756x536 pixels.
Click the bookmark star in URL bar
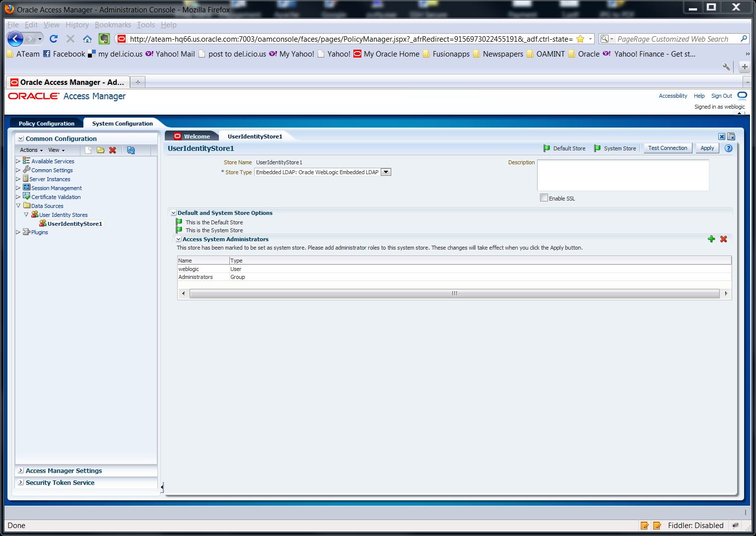pos(580,39)
